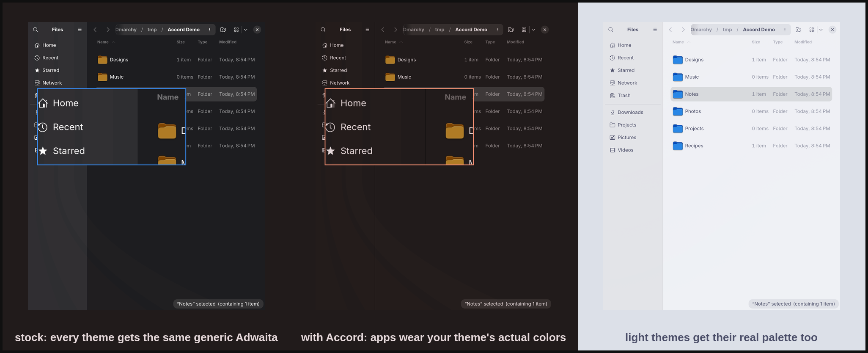This screenshot has height=353, width=868.
Task: Expand view options chevron in the Accord window
Action: (533, 30)
